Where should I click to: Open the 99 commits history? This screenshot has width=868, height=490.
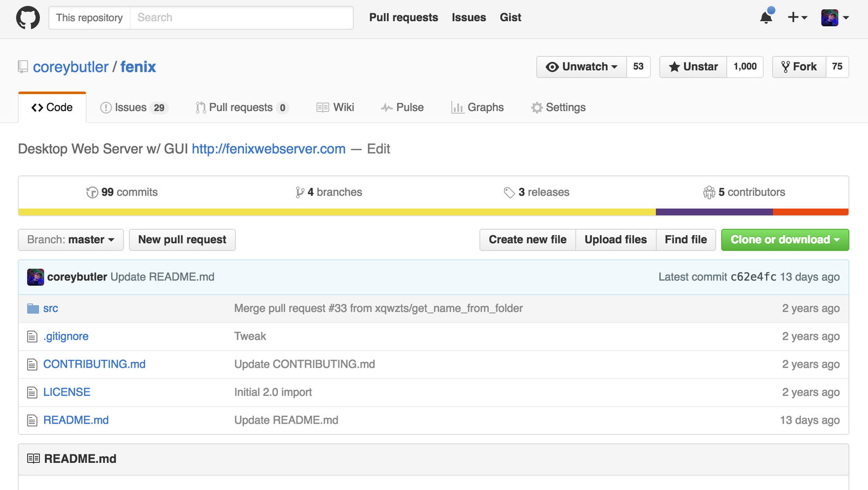122,192
